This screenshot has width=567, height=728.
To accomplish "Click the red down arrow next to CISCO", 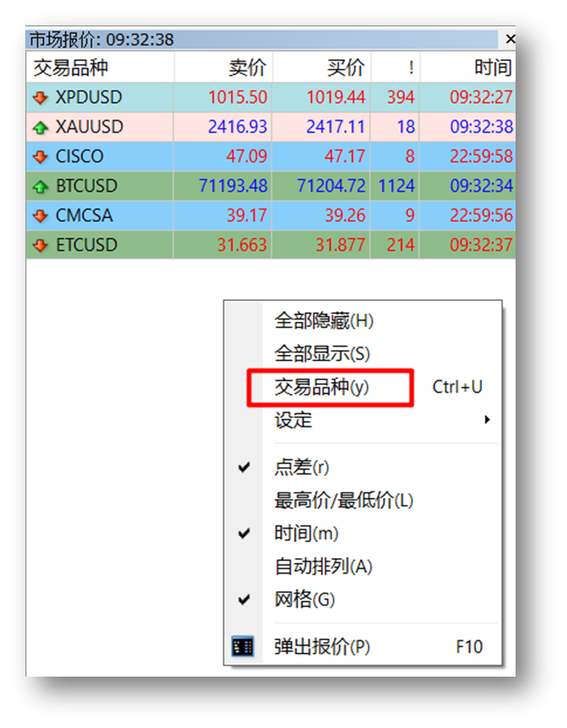I will (40, 157).
